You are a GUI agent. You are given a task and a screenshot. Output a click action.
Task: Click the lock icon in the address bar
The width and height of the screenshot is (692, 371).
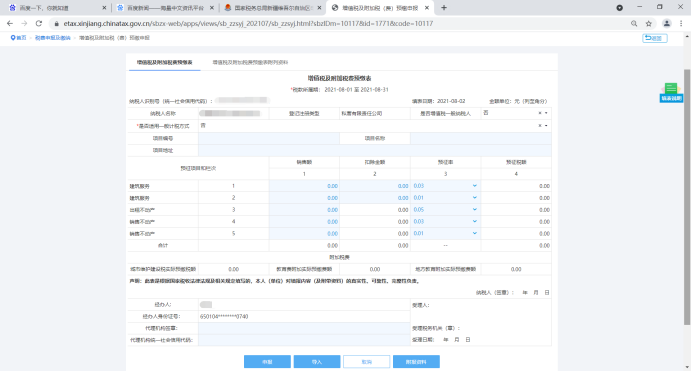tap(56, 23)
